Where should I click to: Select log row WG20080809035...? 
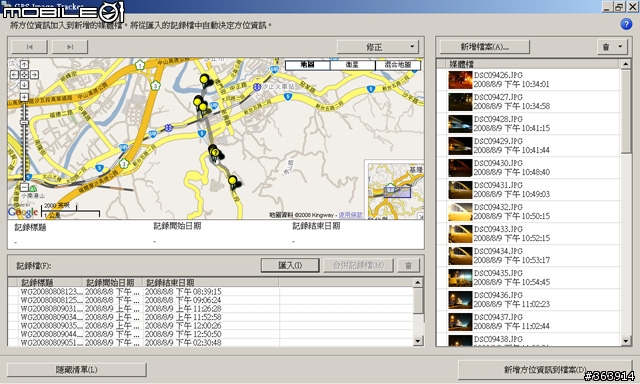211,326
